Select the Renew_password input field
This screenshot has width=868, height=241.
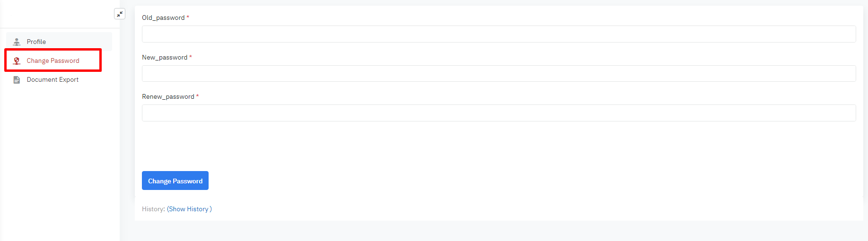pyautogui.click(x=499, y=113)
